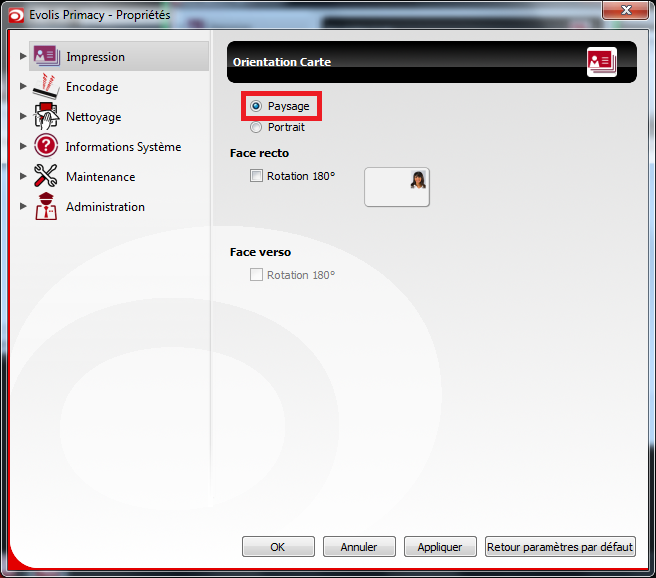Screen dimensions: 656x578
Task: Close the Evolis Primacy properties window
Action: [625, 10]
